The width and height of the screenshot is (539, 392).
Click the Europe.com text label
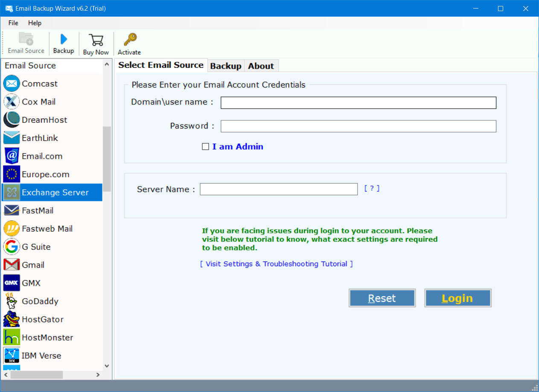tap(46, 174)
